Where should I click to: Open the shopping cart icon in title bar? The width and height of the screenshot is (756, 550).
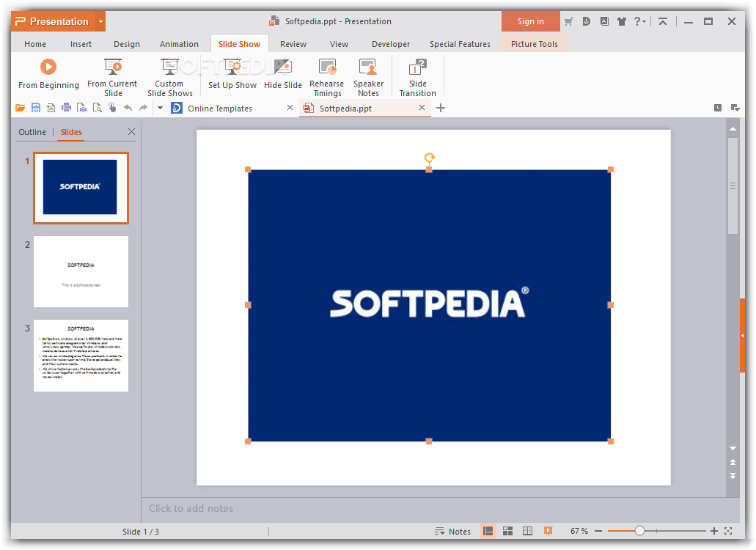(568, 21)
